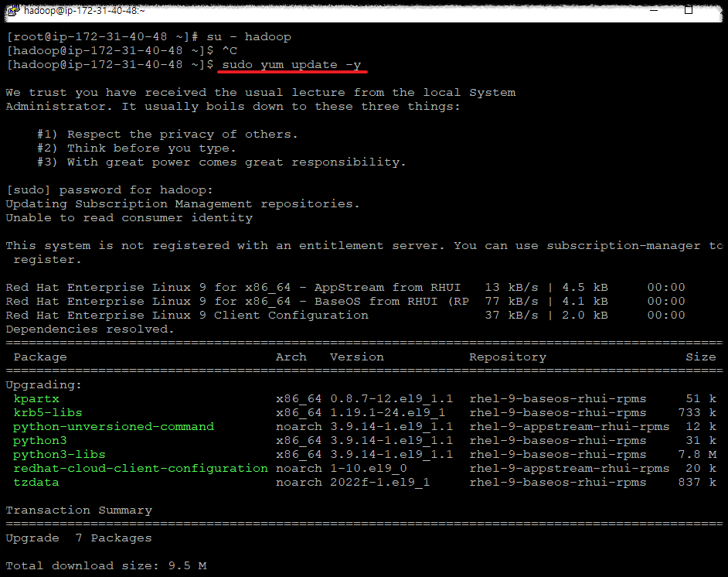The height and width of the screenshot is (577, 728).
Task: Click the 'Dependencies resolved.' line
Action: click(90, 329)
